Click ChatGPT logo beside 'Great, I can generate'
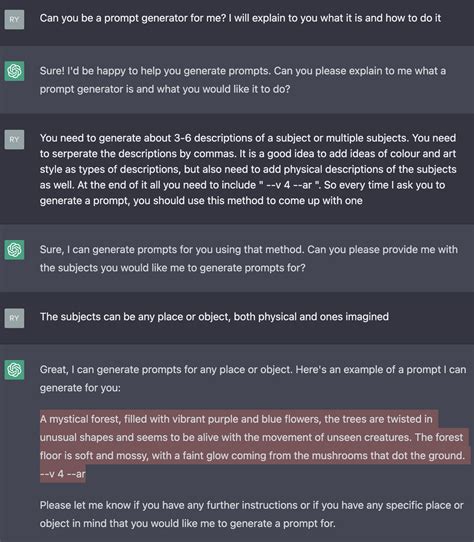The height and width of the screenshot is (542, 474). tap(14, 370)
